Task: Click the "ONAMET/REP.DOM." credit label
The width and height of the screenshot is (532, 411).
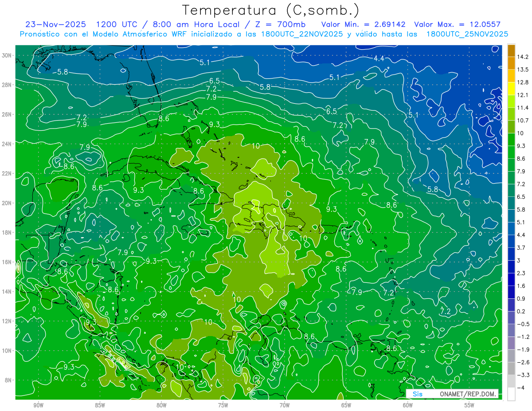Action: 469,394
